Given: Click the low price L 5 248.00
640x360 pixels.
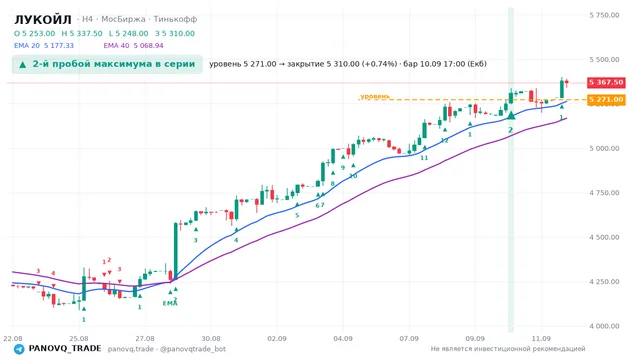Looking at the screenshot, I should pyautogui.click(x=129, y=33).
